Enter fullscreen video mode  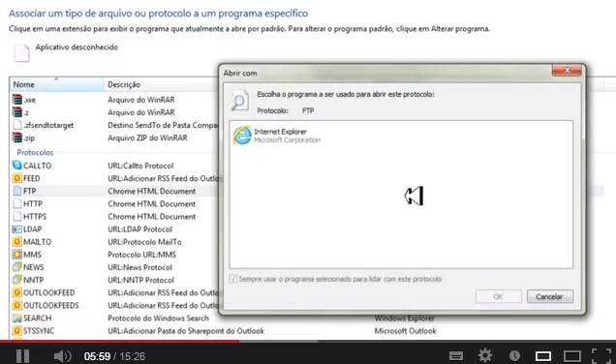[x=601, y=356]
